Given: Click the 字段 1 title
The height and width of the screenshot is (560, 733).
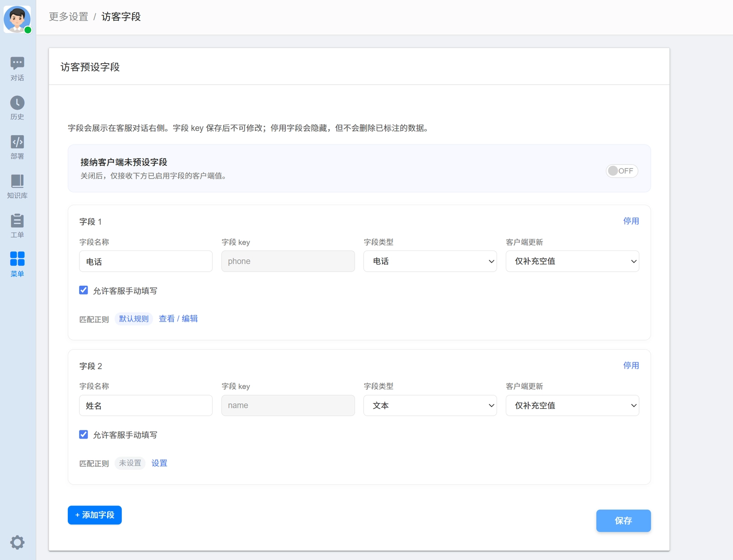Looking at the screenshot, I should (x=91, y=222).
